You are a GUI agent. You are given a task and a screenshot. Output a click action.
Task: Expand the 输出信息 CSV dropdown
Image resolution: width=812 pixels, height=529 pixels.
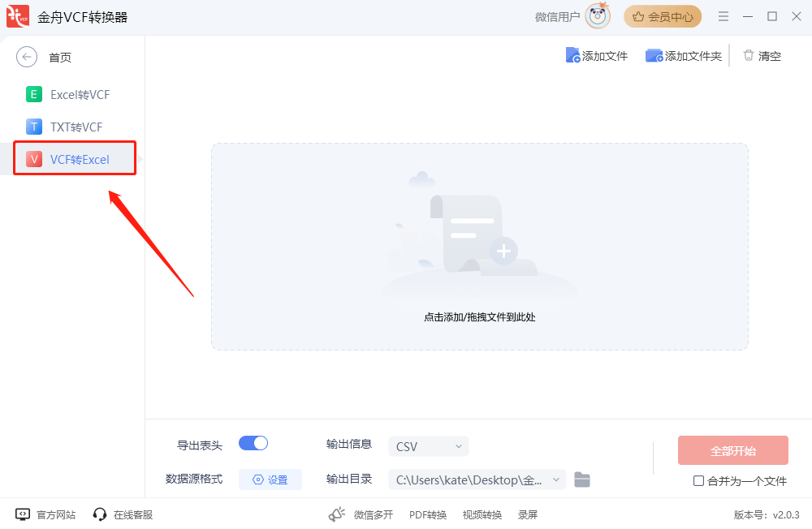(x=428, y=446)
